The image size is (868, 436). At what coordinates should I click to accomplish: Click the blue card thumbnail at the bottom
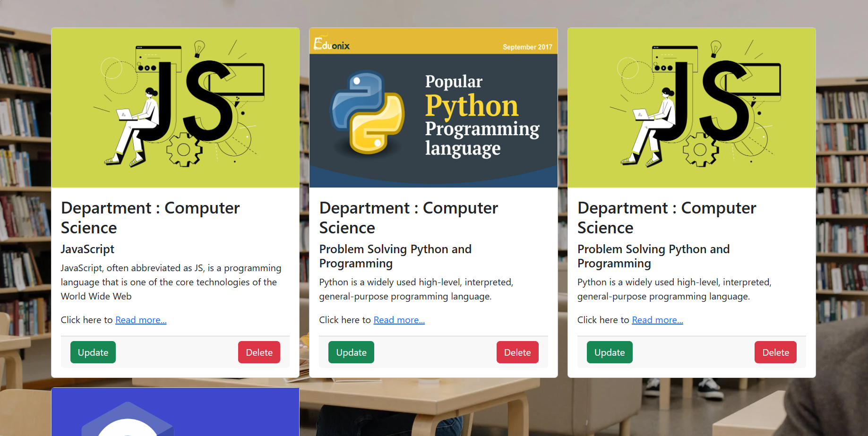point(175,416)
